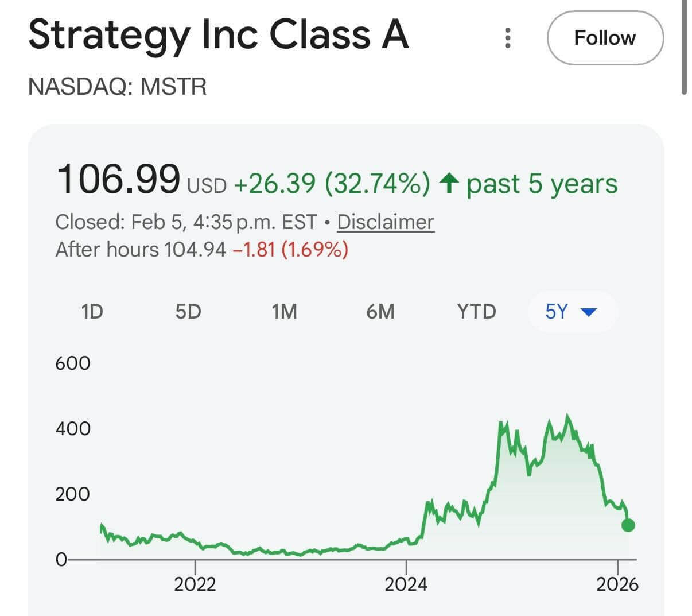The image size is (692, 616).
Task: Show the 1M price chart
Action: [x=284, y=312]
